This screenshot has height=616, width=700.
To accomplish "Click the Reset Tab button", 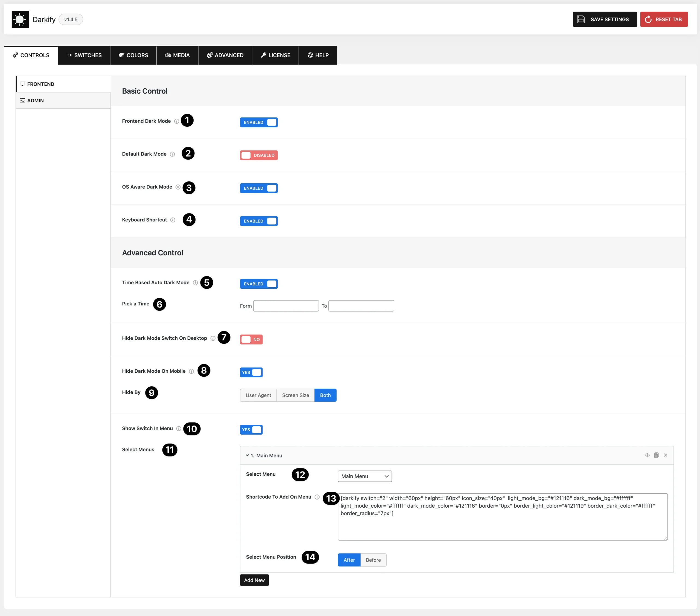I will tap(664, 19).
